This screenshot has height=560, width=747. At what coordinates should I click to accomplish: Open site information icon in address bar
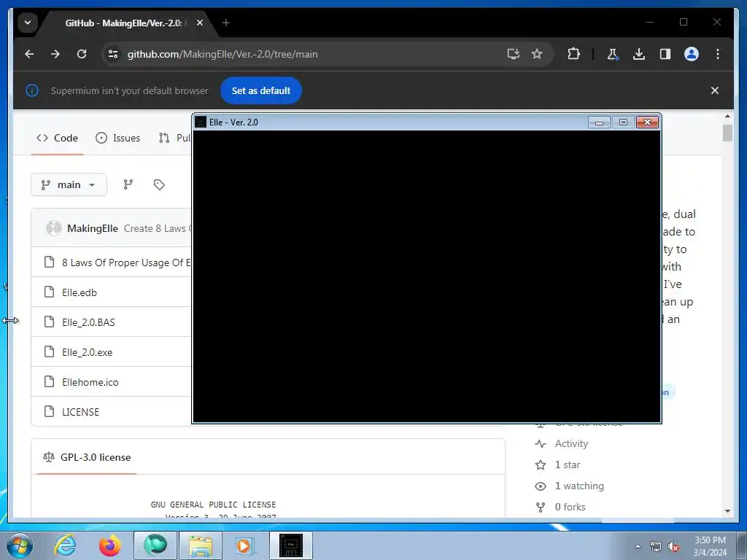[x=113, y=54]
